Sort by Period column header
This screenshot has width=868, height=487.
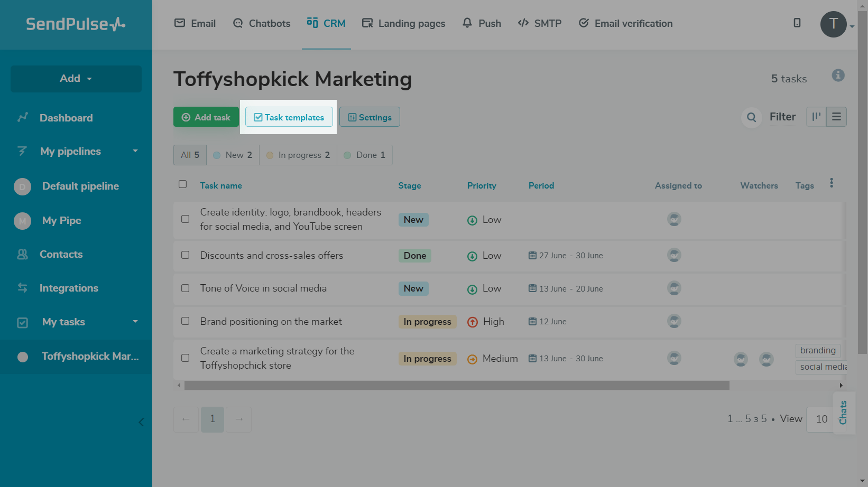point(541,185)
